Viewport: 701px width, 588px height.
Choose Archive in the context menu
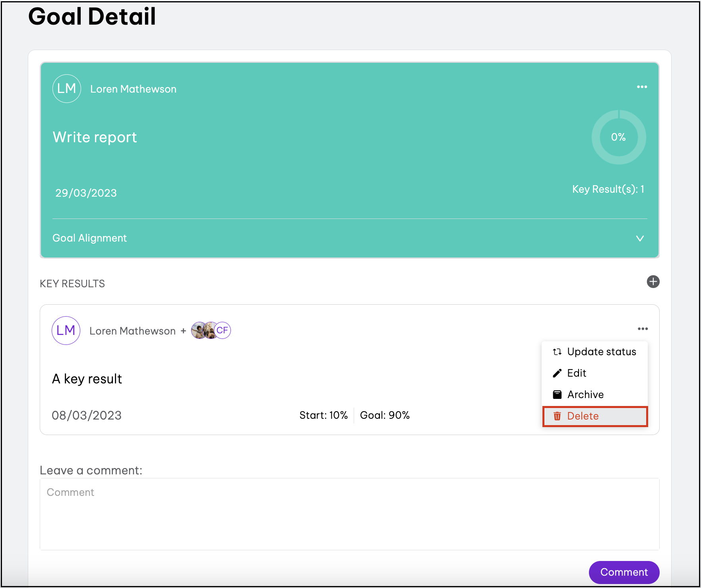point(585,395)
